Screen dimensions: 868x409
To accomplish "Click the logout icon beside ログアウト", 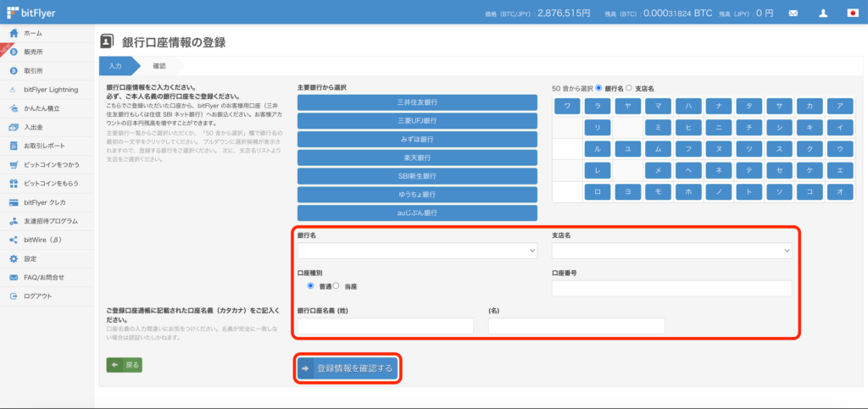I will [14, 296].
